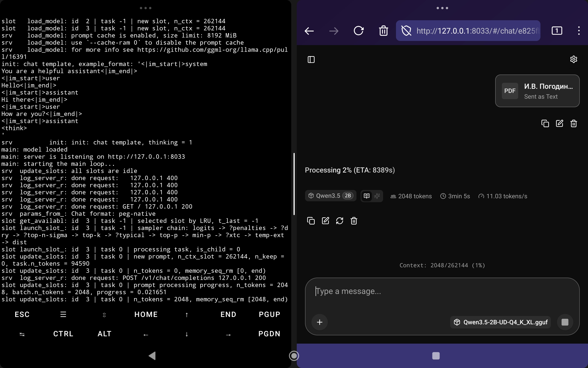588x368 pixels.
Task: Click the Type a message field
Action: (x=442, y=291)
